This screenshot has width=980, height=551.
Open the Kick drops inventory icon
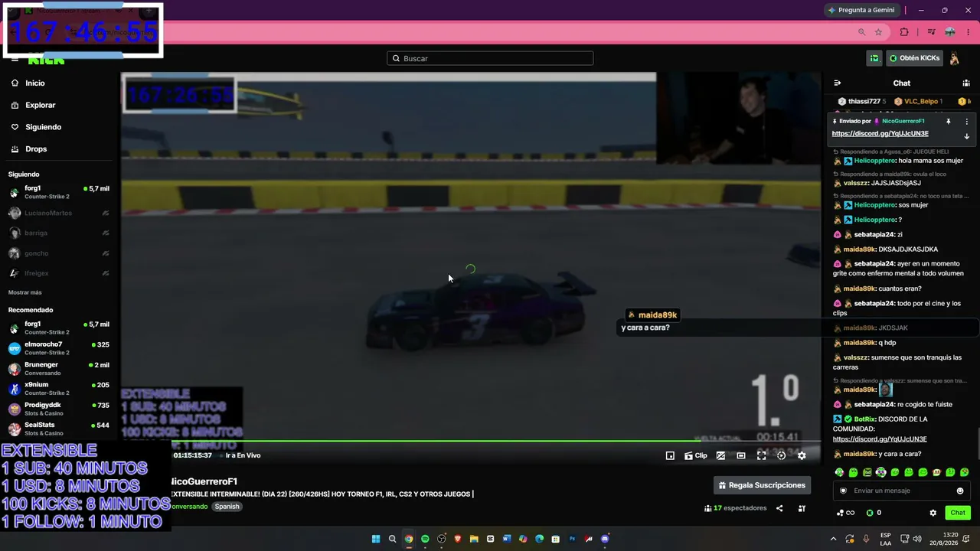click(874, 58)
